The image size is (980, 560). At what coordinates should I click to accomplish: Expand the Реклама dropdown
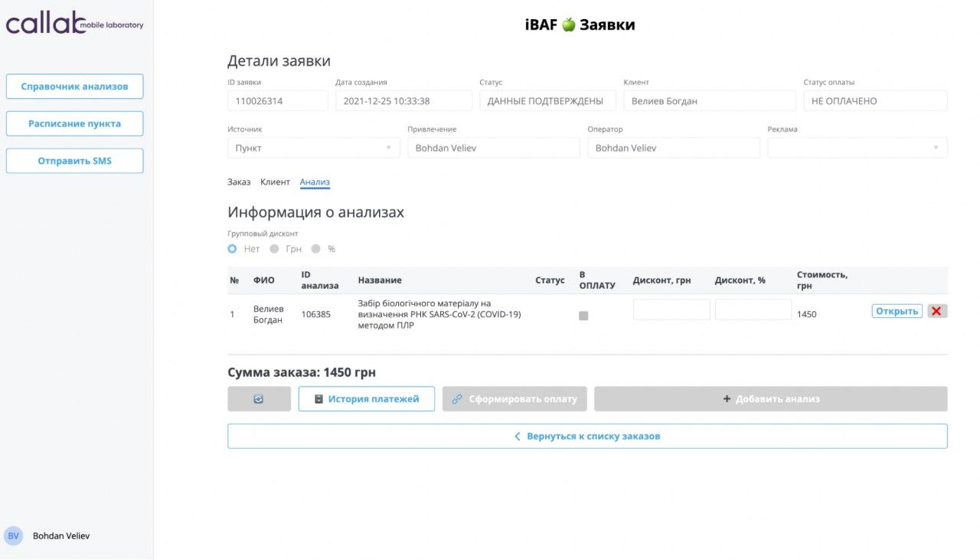[857, 148]
